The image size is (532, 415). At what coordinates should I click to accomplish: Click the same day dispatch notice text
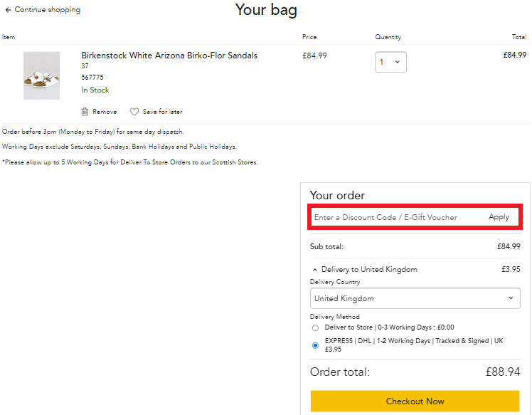pos(93,132)
